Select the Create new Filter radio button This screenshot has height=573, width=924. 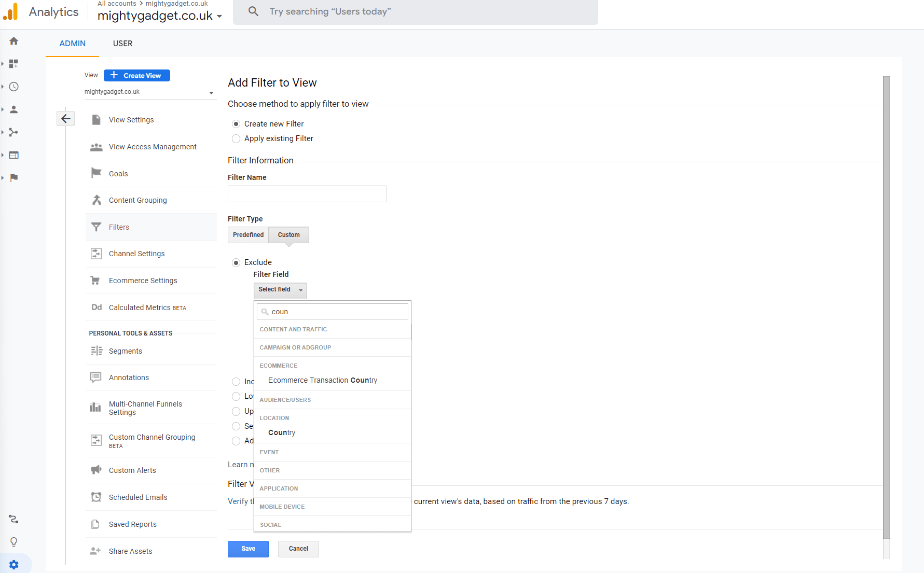236,124
